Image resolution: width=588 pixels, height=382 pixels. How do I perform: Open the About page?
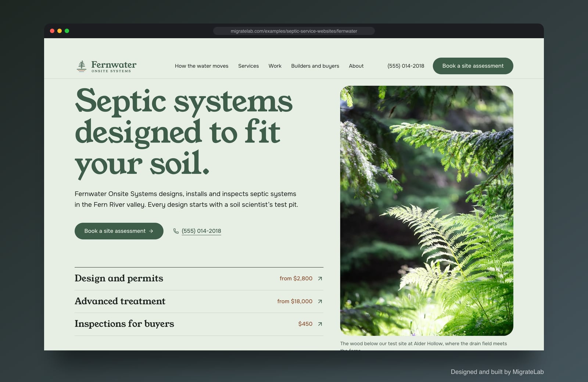coord(356,66)
